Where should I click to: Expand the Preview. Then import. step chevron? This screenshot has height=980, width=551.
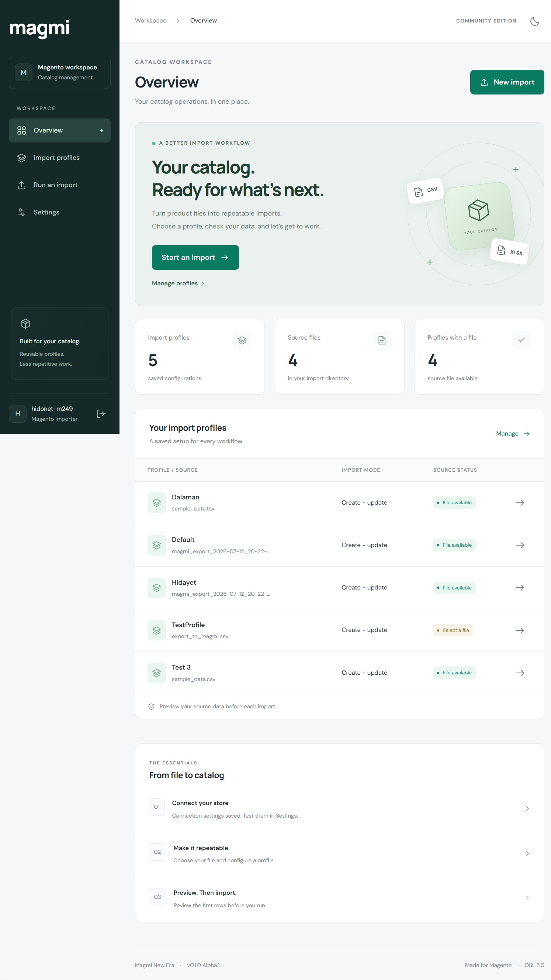point(527,898)
